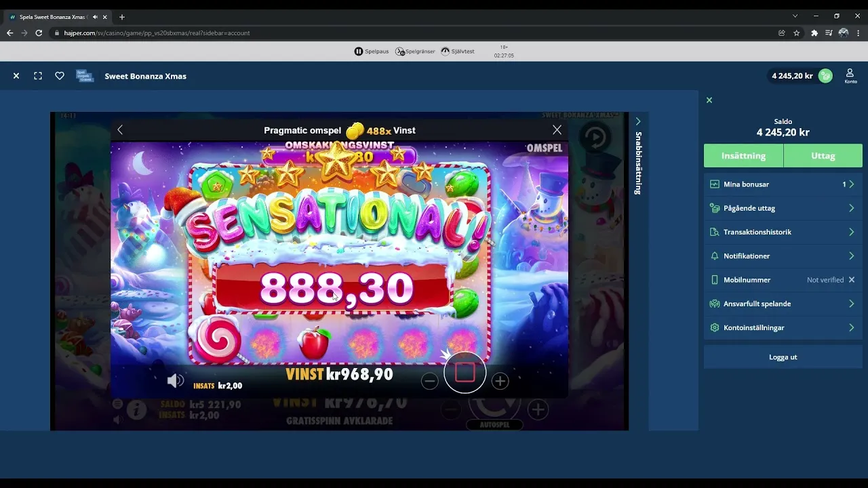
Task: Open Pågående uttag menu entry
Action: click(783, 208)
